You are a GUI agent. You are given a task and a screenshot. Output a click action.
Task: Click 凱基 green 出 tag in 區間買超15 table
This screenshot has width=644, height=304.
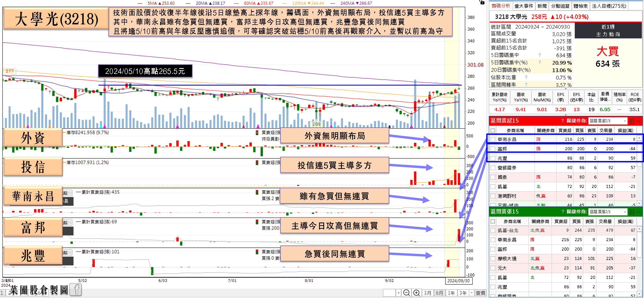tap(538, 187)
